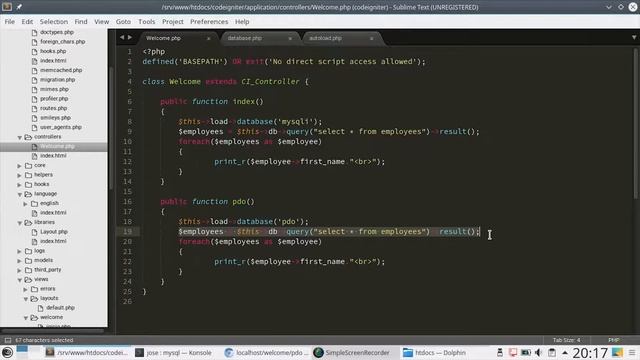This screenshot has width=640, height=360.
Task: Open mimes.php in the sidebar
Action: pyautogui.click(x=54, y=89)
